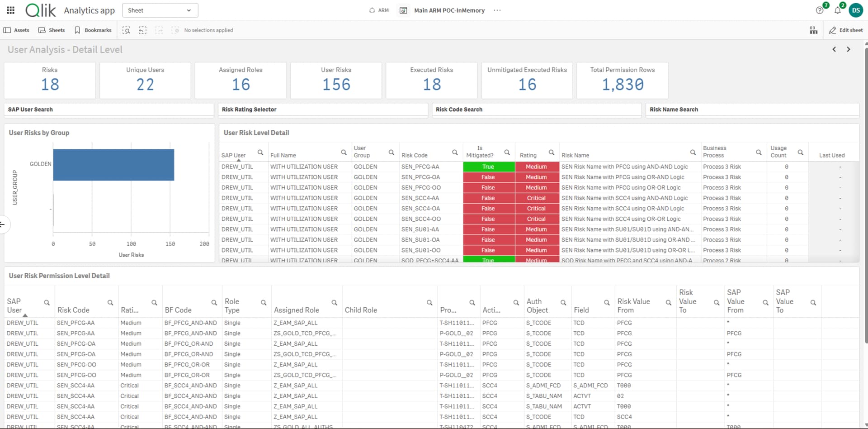Click the step back selection icon
The image size is (868, 429).
(x=142, y=30)
